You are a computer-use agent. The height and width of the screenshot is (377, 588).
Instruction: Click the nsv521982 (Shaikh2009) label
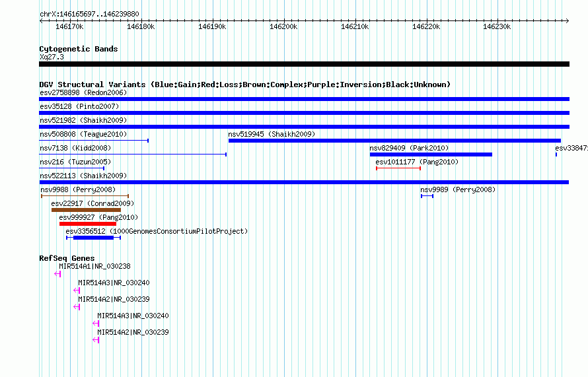point(83,120)
